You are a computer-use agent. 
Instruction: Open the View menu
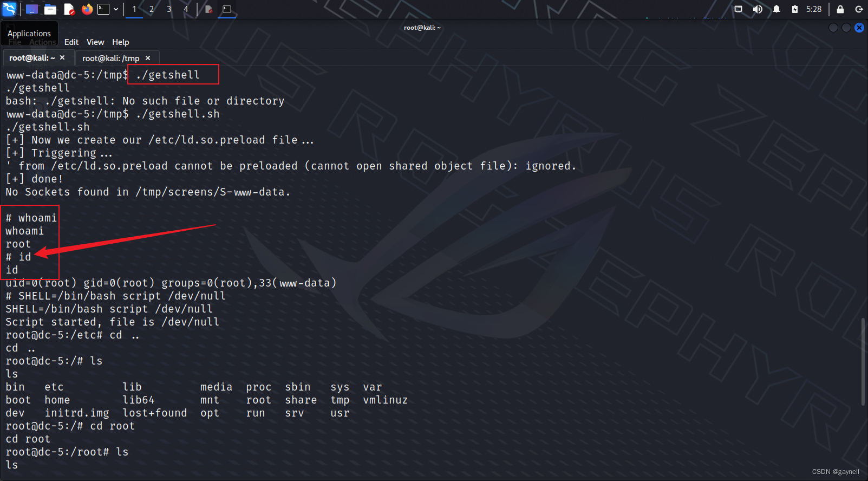point(95,42)
